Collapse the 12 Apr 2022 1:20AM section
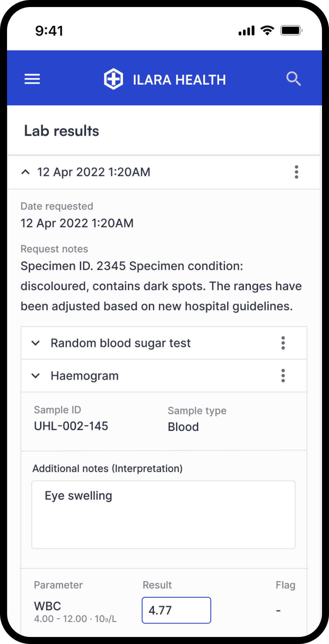329x644 pixels. (x=26, y=172)
